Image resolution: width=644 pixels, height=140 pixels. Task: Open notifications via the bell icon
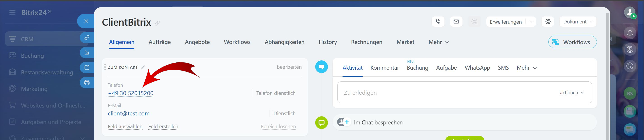click(x=630, y=33)
